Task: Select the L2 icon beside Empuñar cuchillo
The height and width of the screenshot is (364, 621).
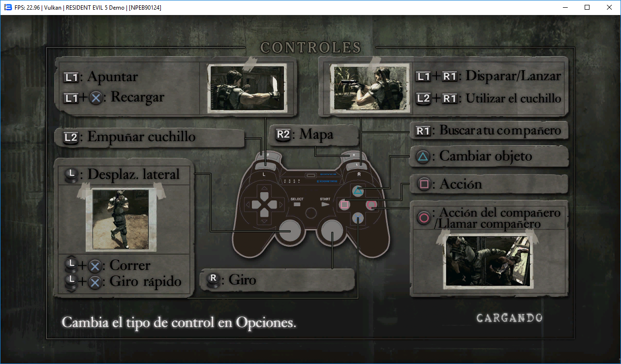Action: click(71, 137)
